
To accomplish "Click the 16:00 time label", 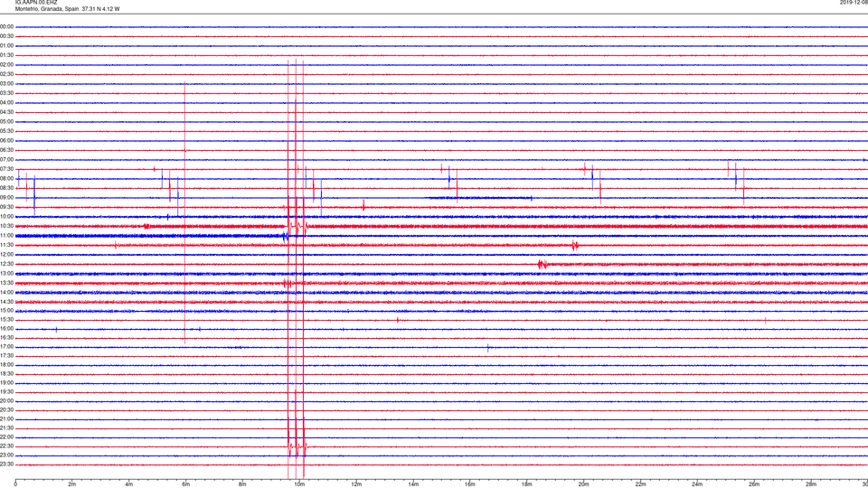I will 6,329.
